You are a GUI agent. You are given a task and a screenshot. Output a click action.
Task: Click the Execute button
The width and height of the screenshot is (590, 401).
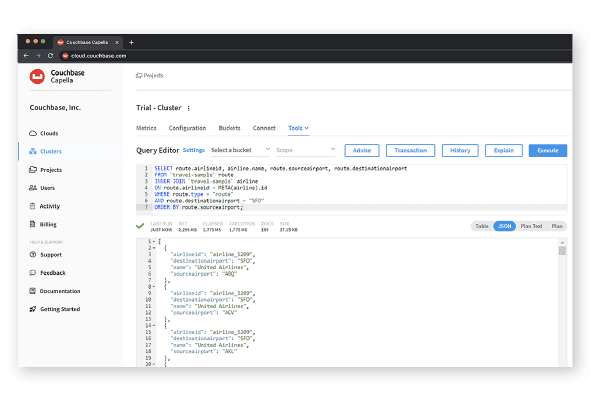coord(547,150)
